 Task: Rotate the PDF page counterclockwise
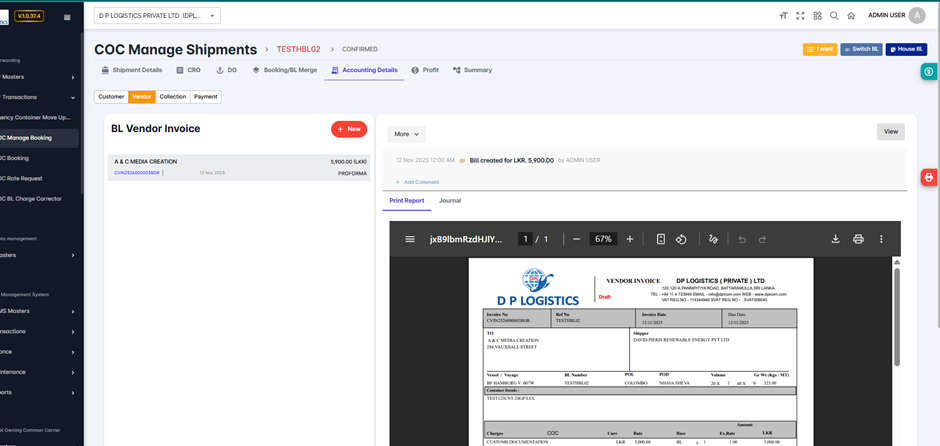[681, 239]
